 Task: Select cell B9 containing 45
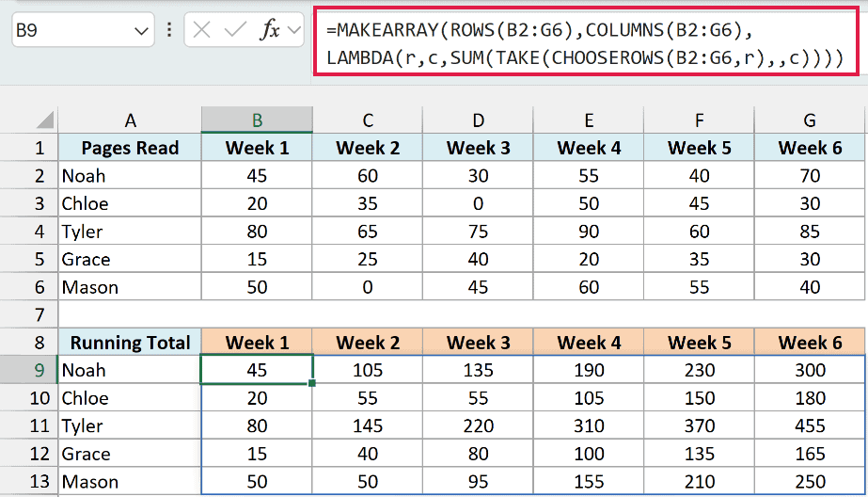point(257,370)
